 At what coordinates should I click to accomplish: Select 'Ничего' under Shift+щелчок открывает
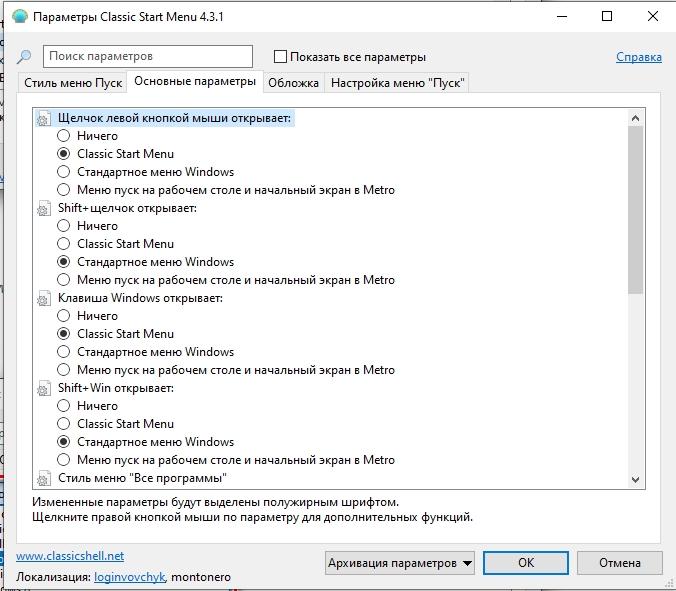point(63,226)
